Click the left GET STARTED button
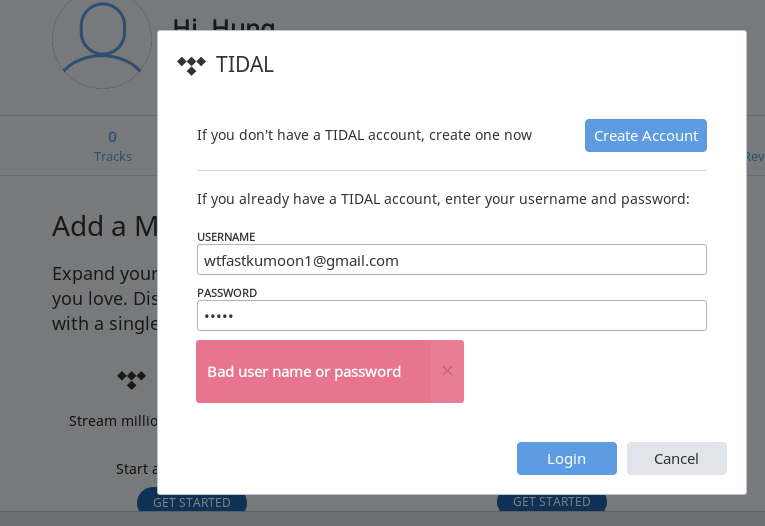The image size is (765, 526). (x=192, y=503)
